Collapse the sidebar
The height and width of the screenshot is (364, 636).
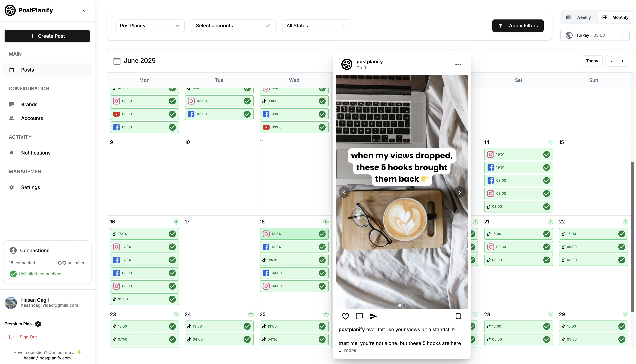tap(84, 10)
